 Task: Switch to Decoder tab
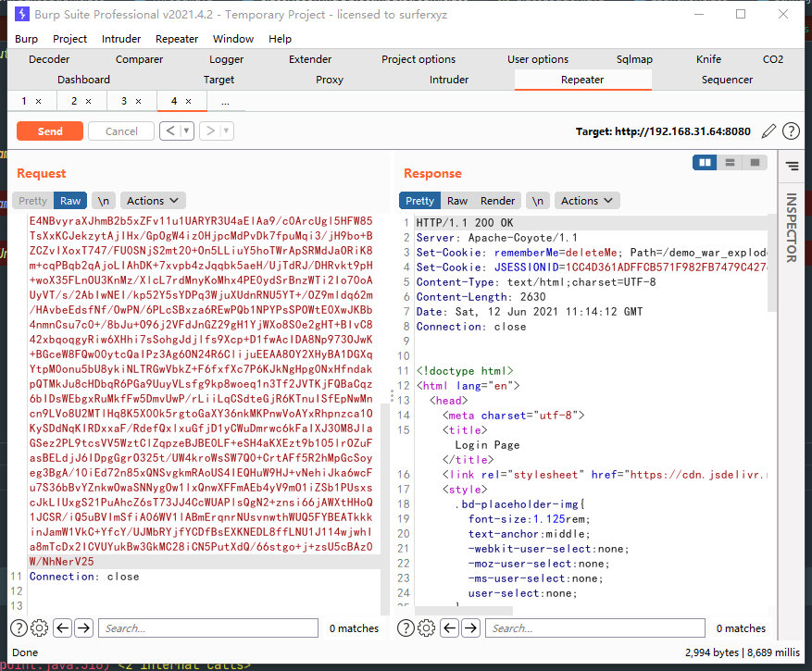(49, 59)
